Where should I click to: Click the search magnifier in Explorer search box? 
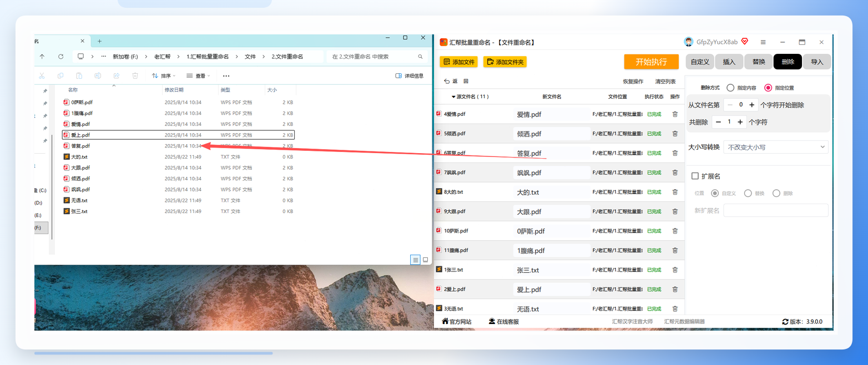click(420, 57)
